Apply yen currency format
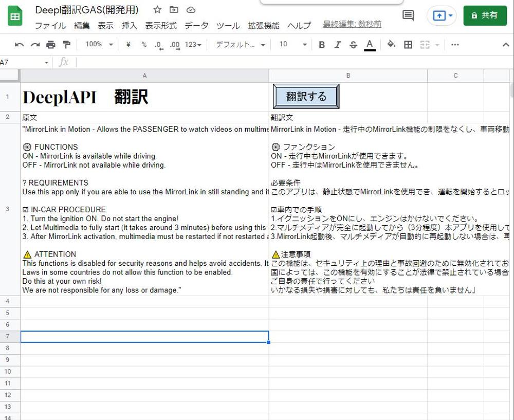The width and height of the screenshot is (514, 420). 128,44
